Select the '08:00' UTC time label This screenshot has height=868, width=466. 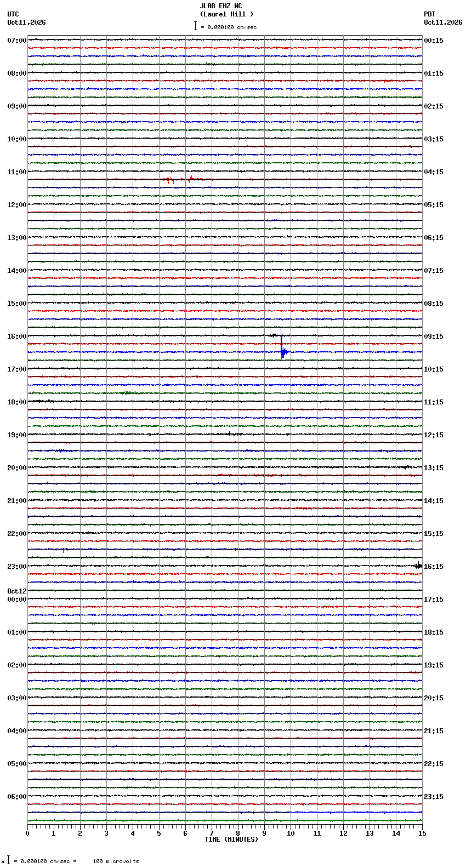point(17,73)
